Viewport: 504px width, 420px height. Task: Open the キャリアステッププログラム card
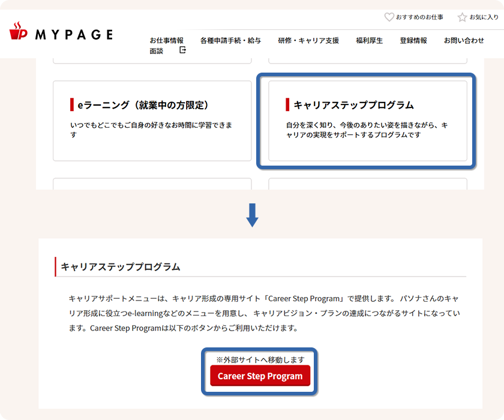pyautogui.click(x=368, y=121)
